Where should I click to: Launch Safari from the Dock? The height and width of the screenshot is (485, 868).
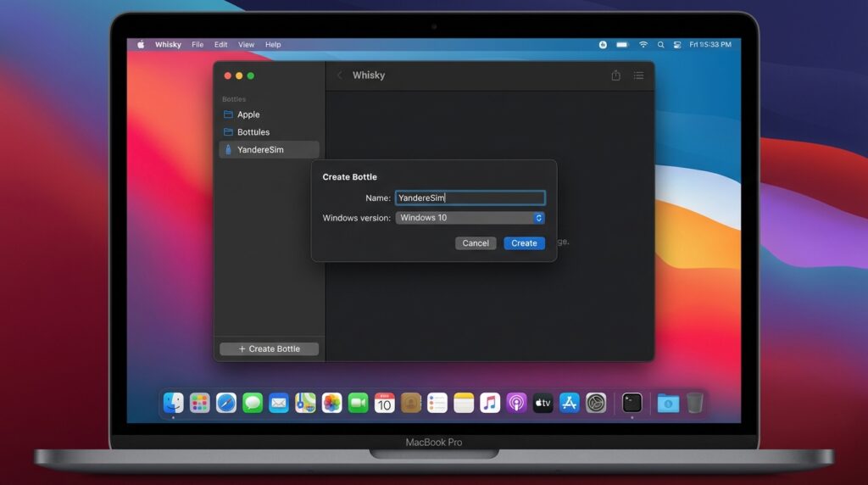(226, 403)
